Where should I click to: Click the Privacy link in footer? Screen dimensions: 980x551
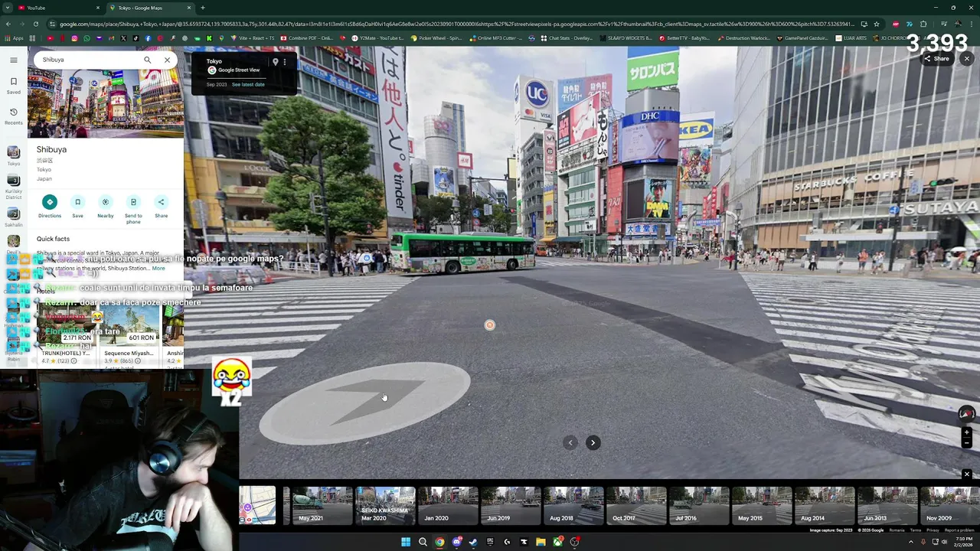933,530
